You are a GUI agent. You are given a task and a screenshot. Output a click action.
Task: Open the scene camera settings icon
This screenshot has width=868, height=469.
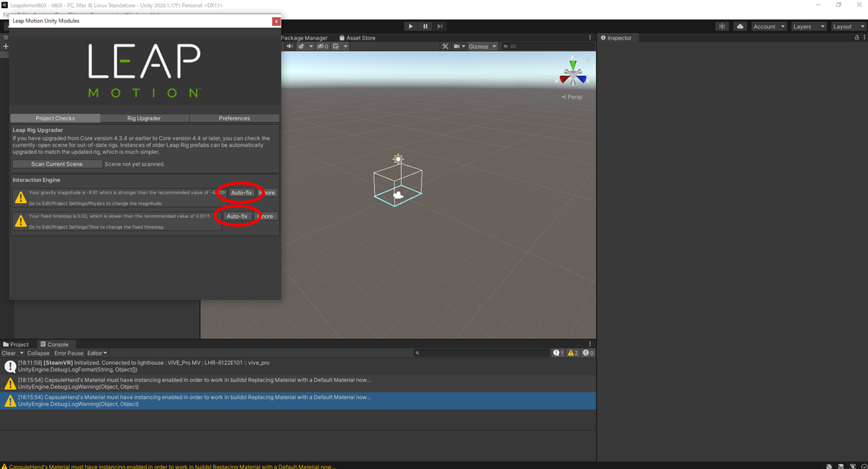tap(457, 47)
